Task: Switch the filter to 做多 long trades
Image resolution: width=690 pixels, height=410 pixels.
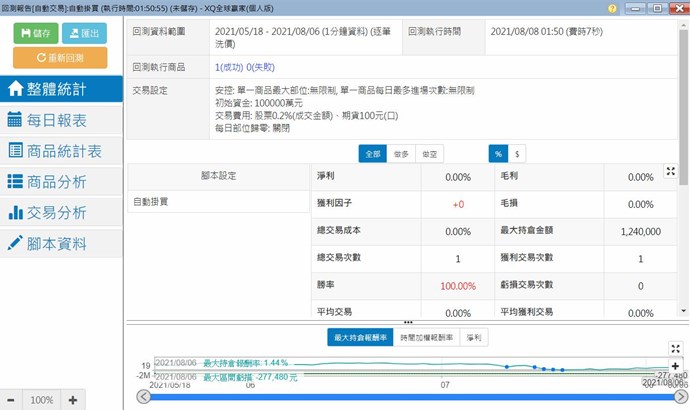Action: [x=401, y=154]
